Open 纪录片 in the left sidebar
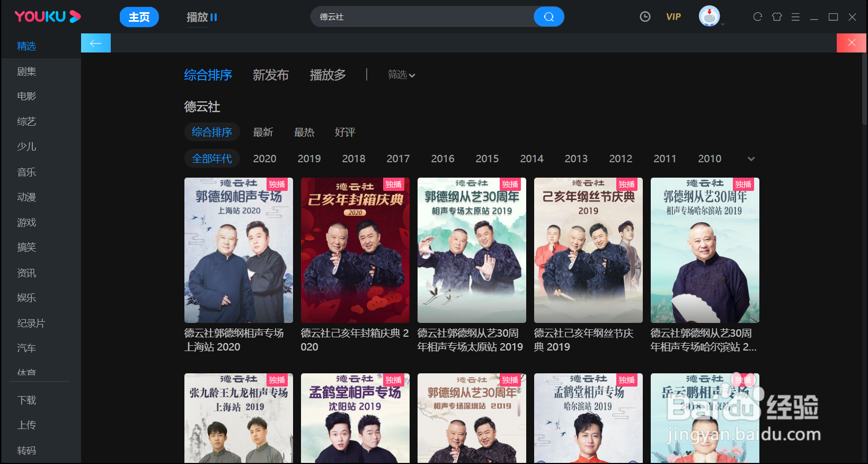The image size is (868, 464). pyautogui.click(x=31, y=323)
